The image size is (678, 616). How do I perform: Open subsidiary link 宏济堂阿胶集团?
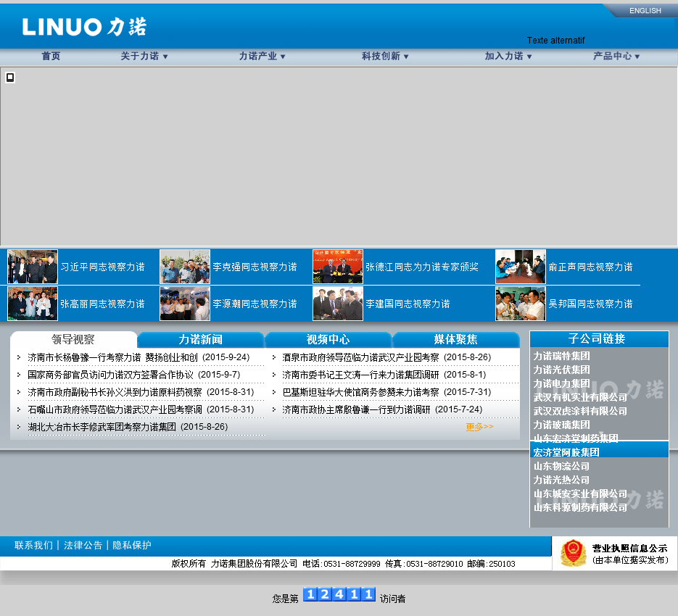coord(566,453)
